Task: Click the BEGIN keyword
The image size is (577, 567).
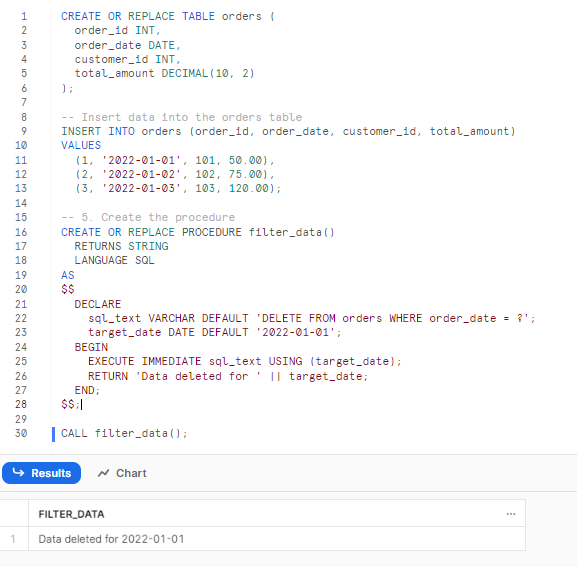Action: [91, 347]
